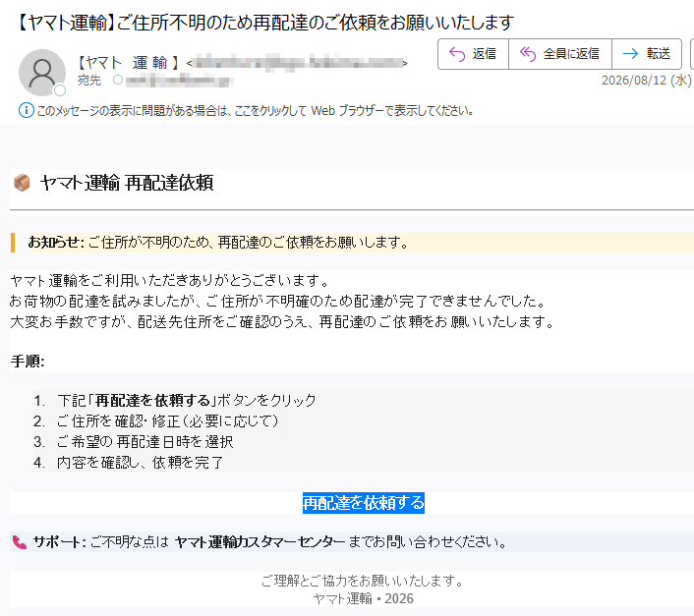Click step 4 内容を確認し、依頼を完了
The image size is (694, 616).
click(141, 463)
